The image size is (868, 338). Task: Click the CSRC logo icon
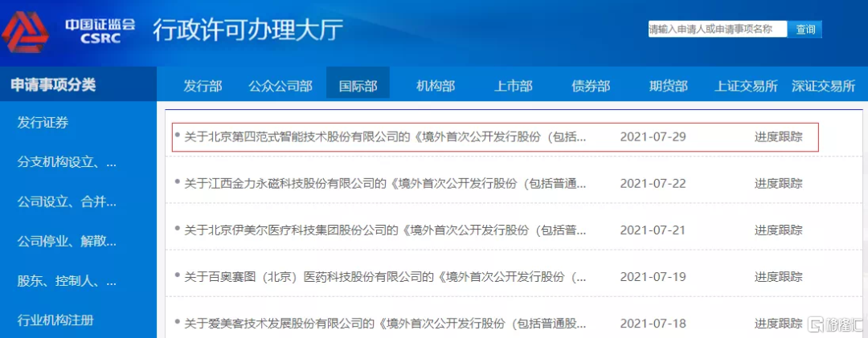[x=26, y=31]
